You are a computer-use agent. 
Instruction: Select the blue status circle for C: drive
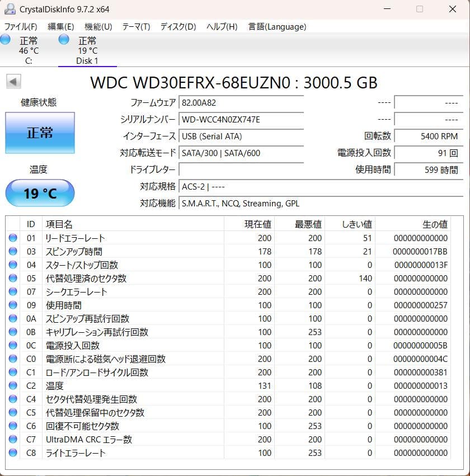click(x=6, y=39)
